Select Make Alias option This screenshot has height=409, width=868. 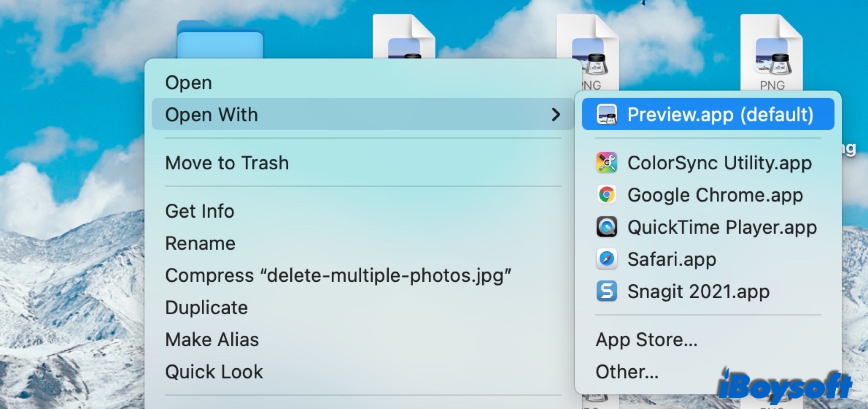click(212, 340)
